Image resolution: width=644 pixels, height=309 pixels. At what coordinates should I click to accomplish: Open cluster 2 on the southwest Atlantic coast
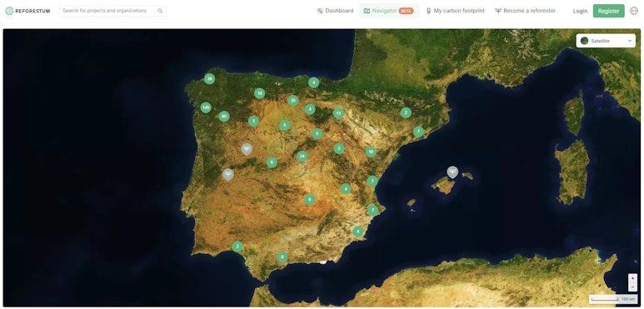click(x=237, y=247)
